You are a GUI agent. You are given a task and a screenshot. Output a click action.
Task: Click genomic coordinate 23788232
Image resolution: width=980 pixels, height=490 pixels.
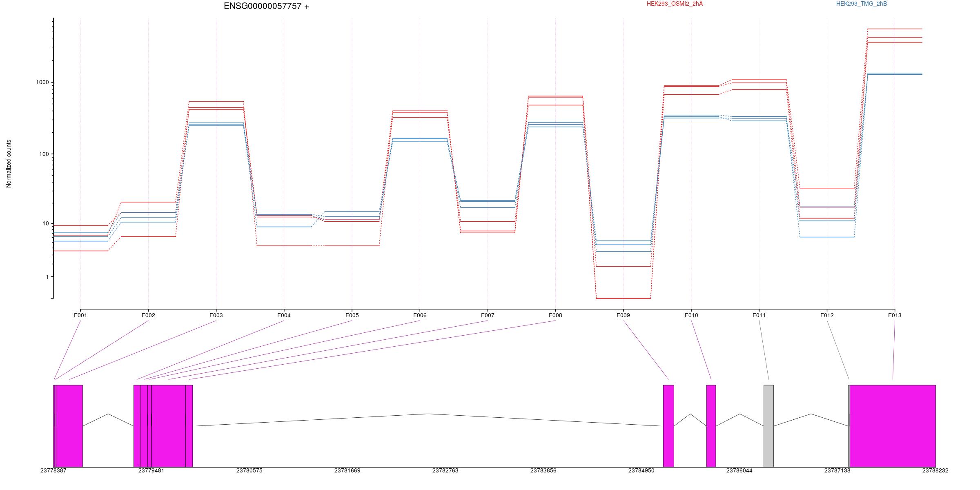click(x=935, y=470)
